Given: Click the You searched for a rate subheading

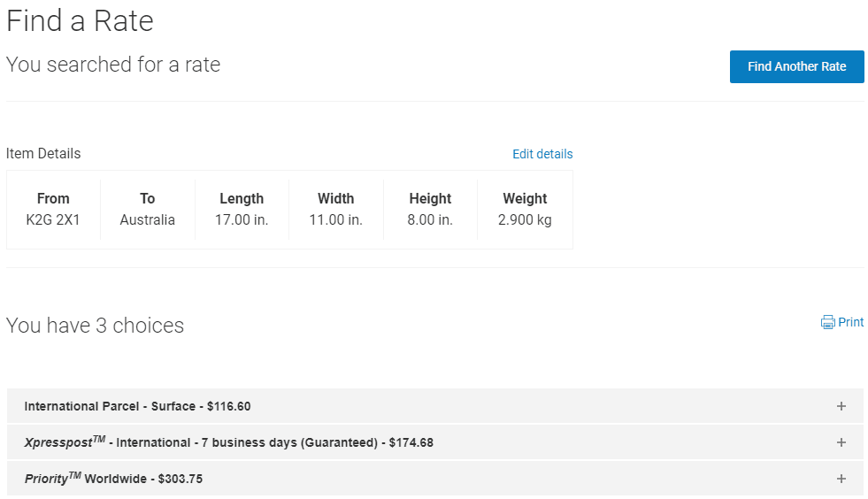Looking at the screenshot, I should 113,65.
